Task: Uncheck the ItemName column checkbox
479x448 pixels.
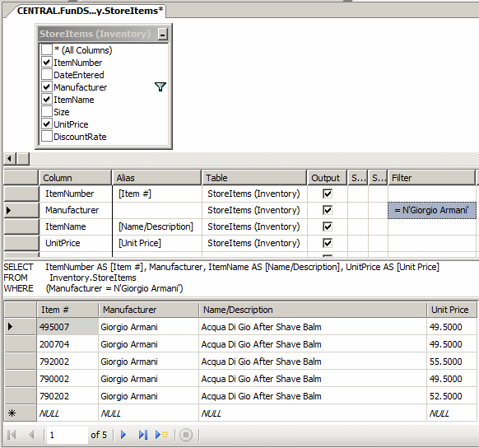Action: point(46,99)
